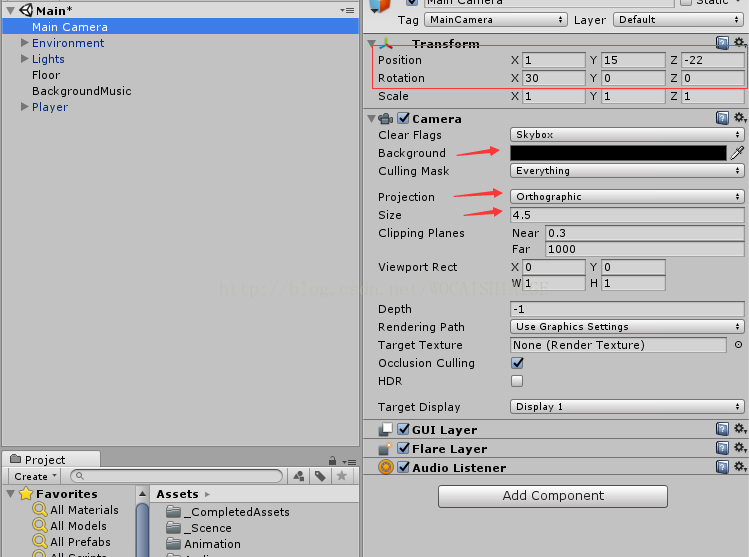Collapse the Favorites foldout
749x557 pixels.
click(11, 493)
